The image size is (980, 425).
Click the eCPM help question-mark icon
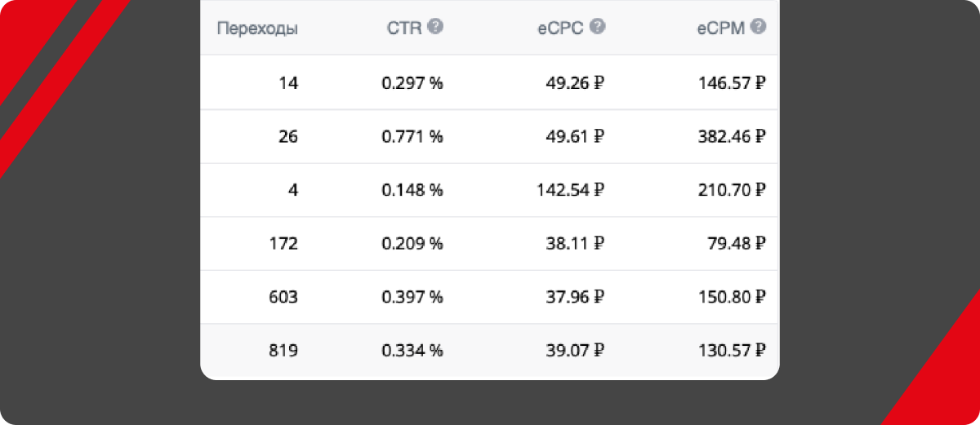click(759, 27)
